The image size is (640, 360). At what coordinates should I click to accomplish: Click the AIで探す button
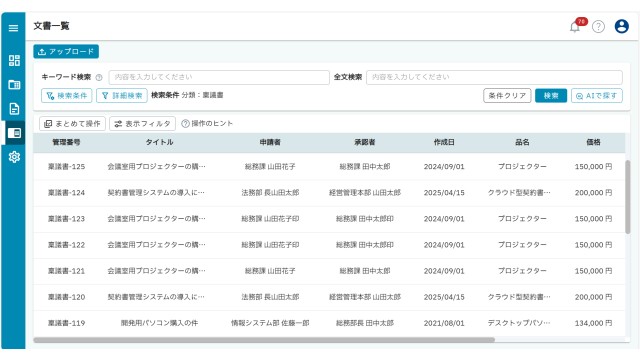click(597, 96)
